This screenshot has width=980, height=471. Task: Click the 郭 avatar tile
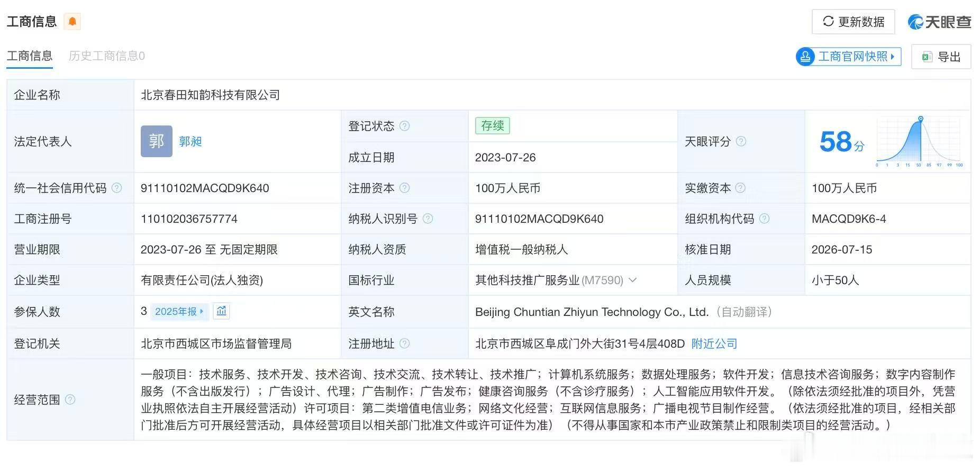click(157, 141)
